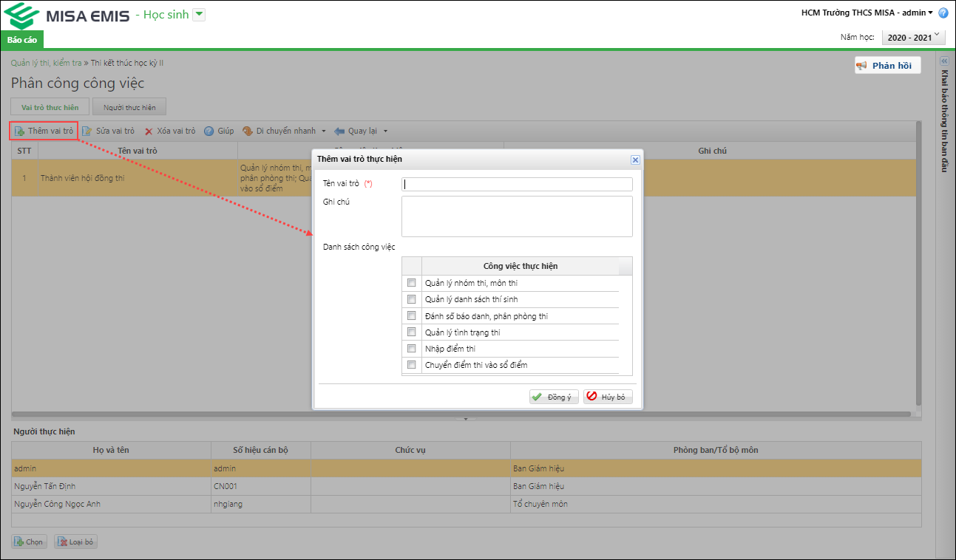This screenshot has width=956, height=560.
Task: Tick Đánh số báo danh, phân phòng thi checkbox
Action: [x=412, y=316]
